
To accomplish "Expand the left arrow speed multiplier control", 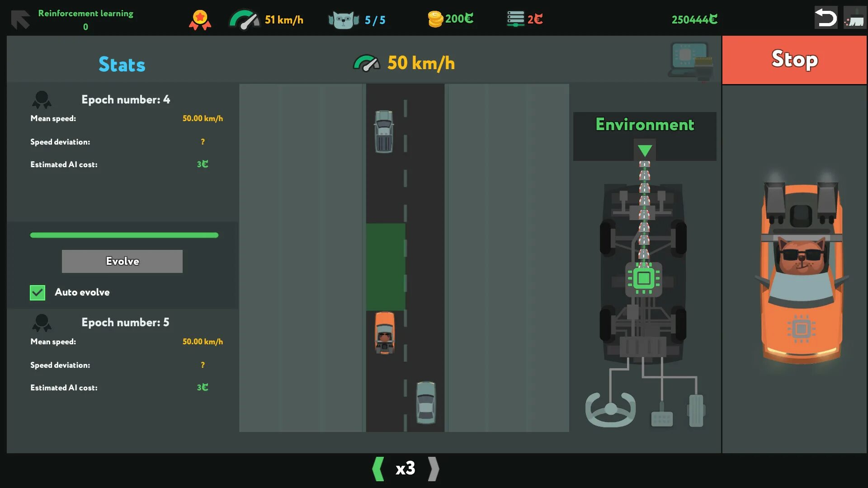I will coord(376,468).
